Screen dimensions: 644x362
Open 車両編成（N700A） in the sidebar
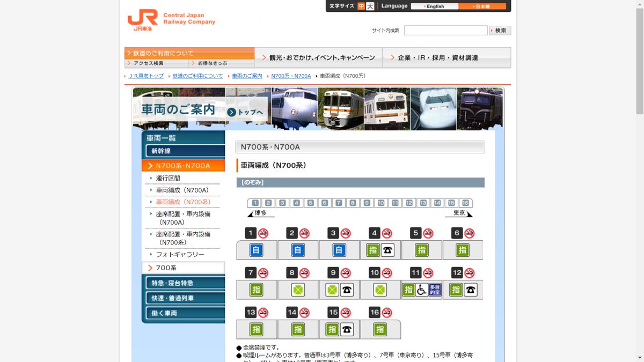click(x=182, y=190)
